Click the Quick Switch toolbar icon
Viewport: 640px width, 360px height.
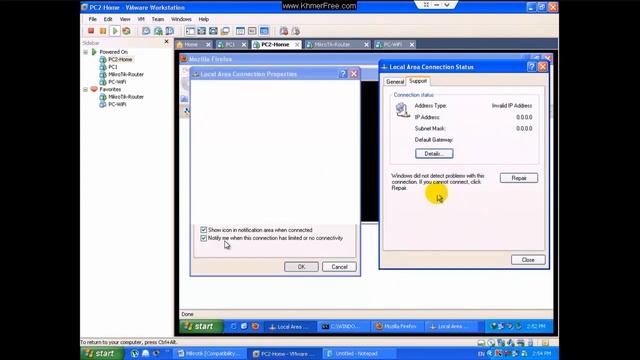tap(202, 31)
